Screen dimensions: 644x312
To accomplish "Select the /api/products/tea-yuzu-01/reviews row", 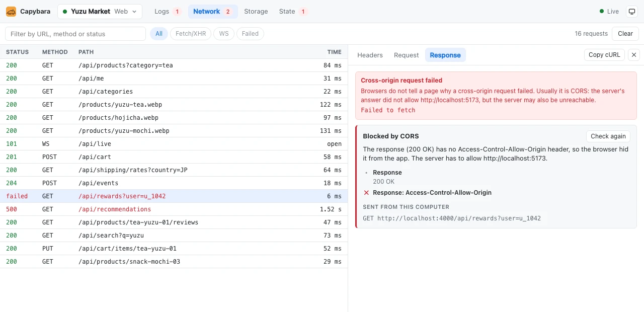I will 174,222.
